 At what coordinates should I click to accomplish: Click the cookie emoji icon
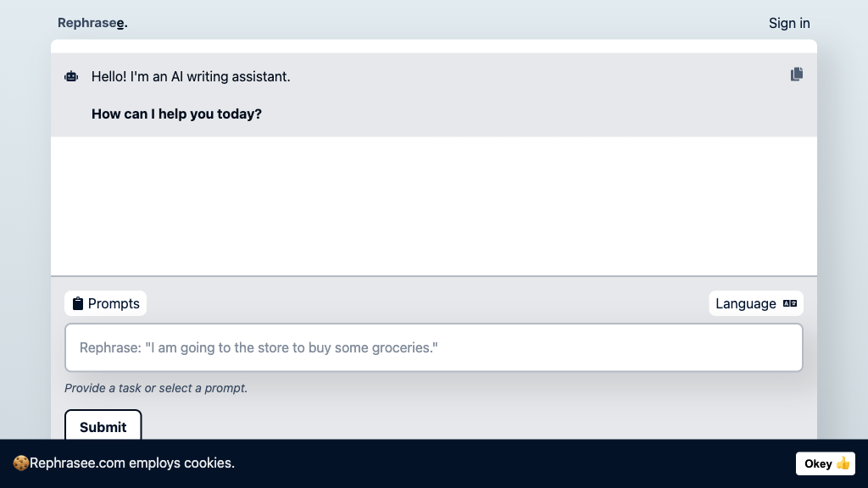[21, 463]
